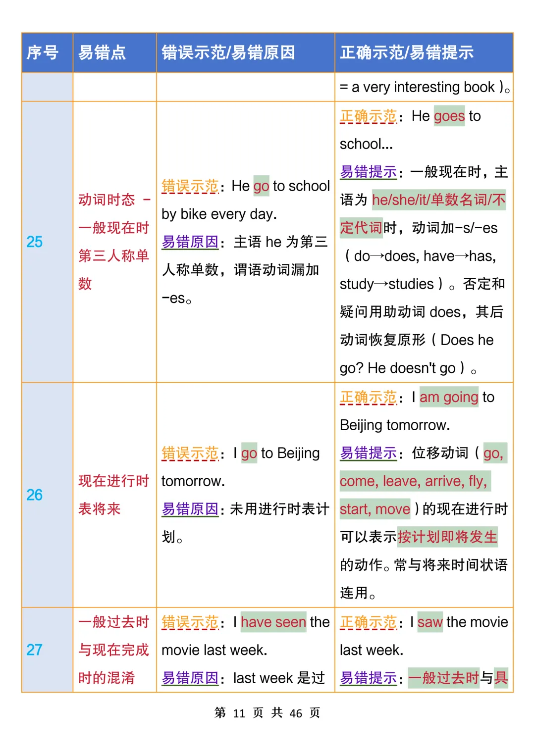Click '易错原因' label in row 27
535x756 pixels.
tap(190, 678)
